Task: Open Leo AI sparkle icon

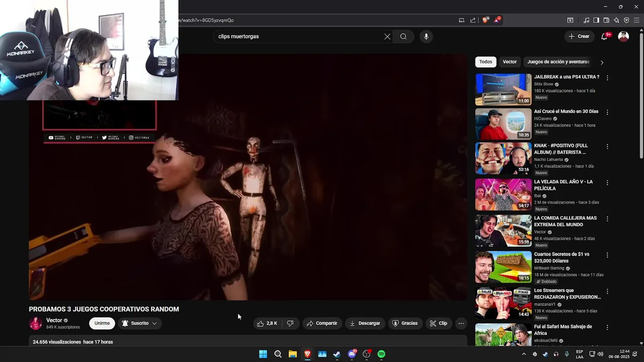Action: click(x=616, y=20)
